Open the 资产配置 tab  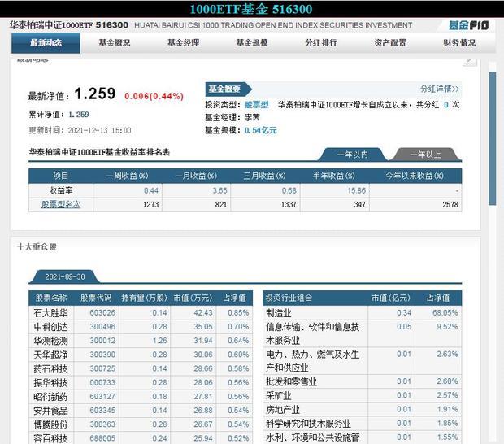(390, 43)
